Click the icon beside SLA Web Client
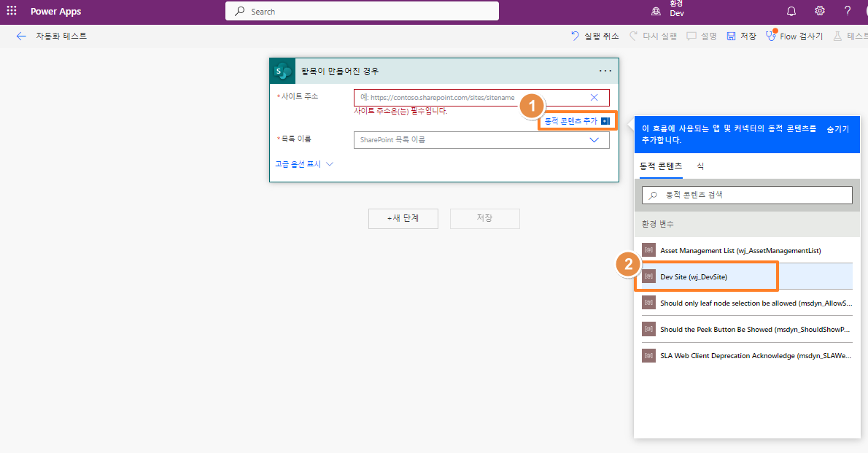This screenshot has height=453, width=868. [648, 355]
